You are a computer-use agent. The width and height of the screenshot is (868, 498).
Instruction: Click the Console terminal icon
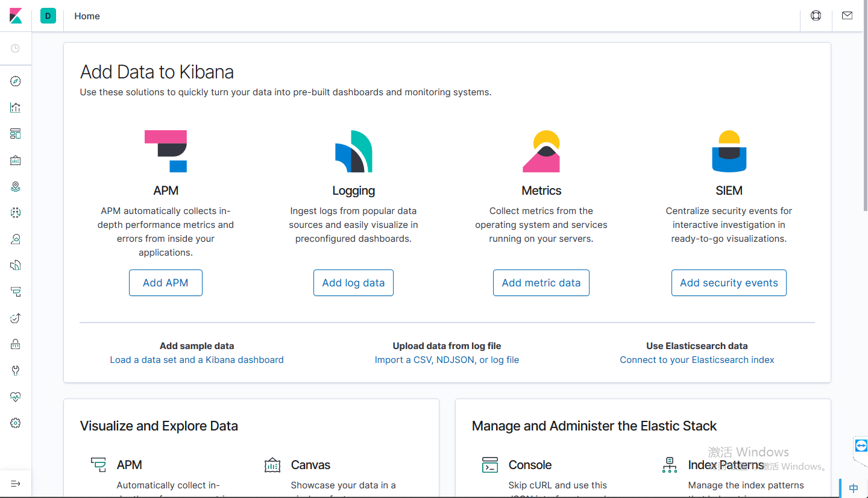coord(490,465)
